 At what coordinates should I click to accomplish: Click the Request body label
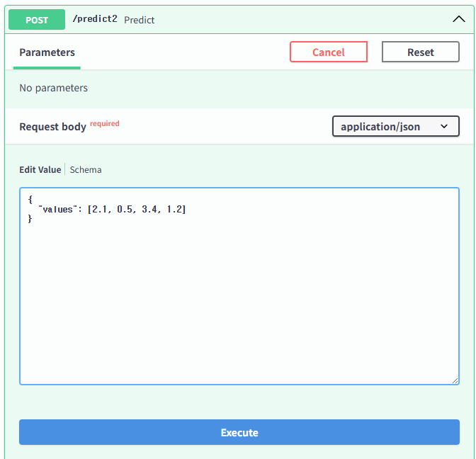tap(52, 127)
